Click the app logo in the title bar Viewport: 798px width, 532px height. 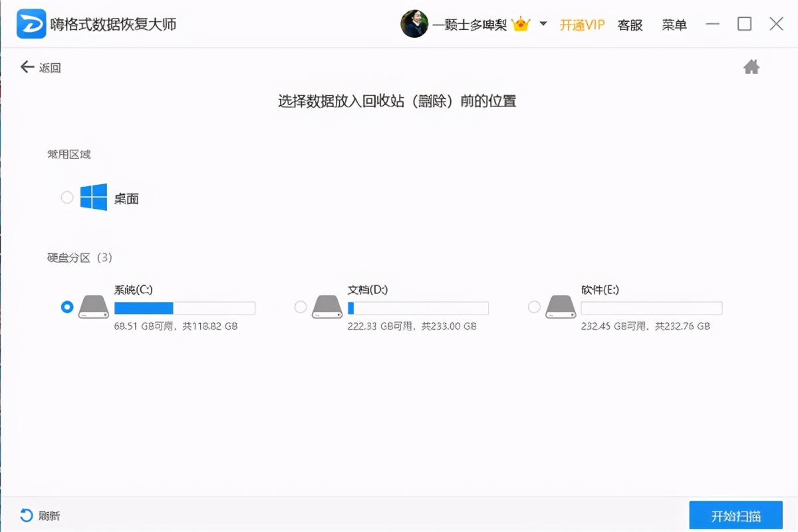click(31, 23)
